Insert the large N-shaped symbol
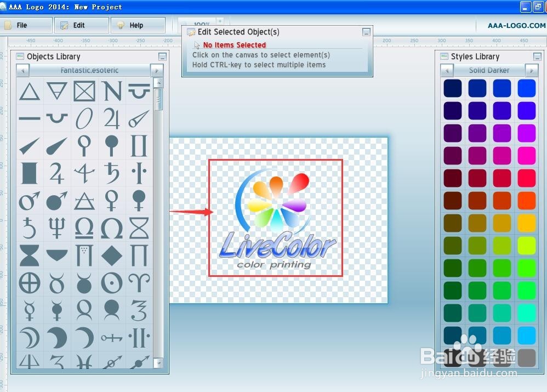This screenshot has height=392, width=547. 112,92
